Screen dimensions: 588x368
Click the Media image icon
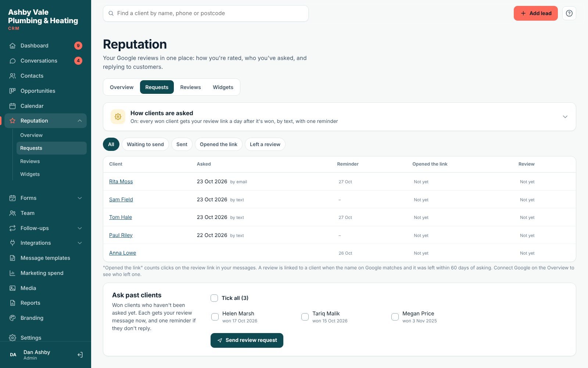(x=12, y=288)
